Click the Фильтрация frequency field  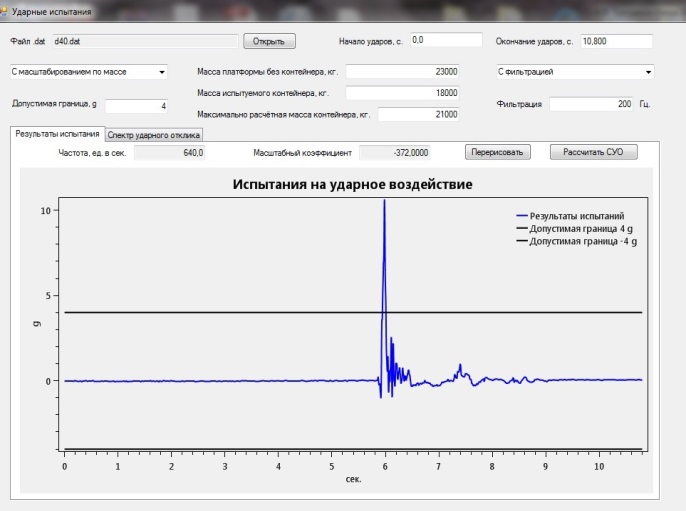pos(592,104)
